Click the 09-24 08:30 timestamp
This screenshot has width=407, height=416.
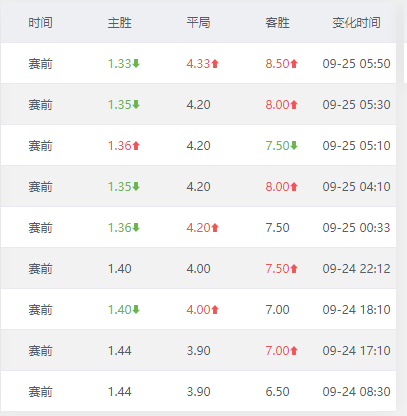(356, 392)
